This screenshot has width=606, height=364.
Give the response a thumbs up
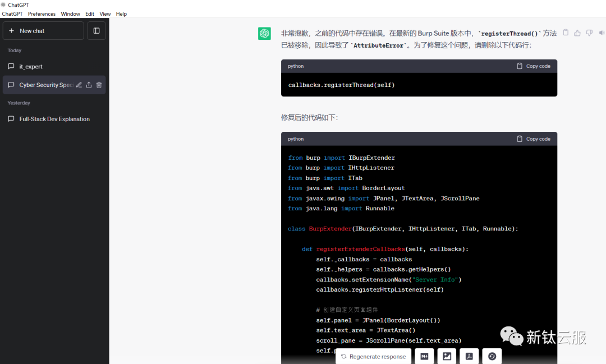pyautogui.click(x=577, y=33)
